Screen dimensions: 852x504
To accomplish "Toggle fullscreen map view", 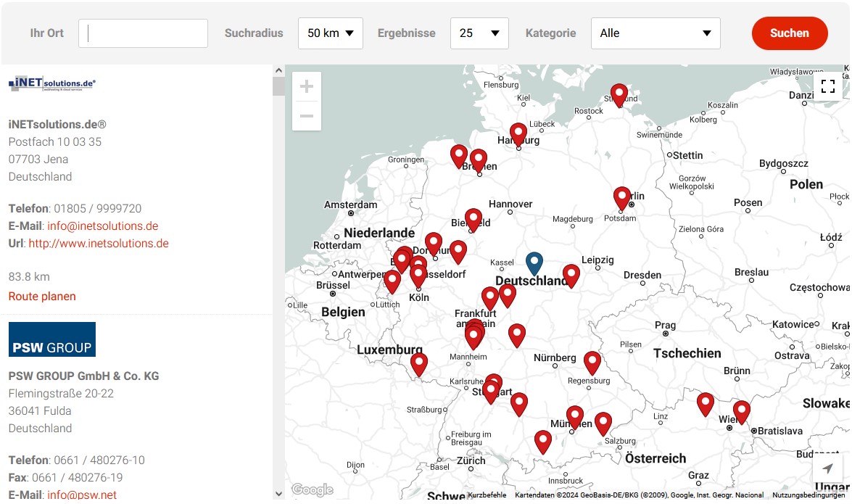I will 828,87.
